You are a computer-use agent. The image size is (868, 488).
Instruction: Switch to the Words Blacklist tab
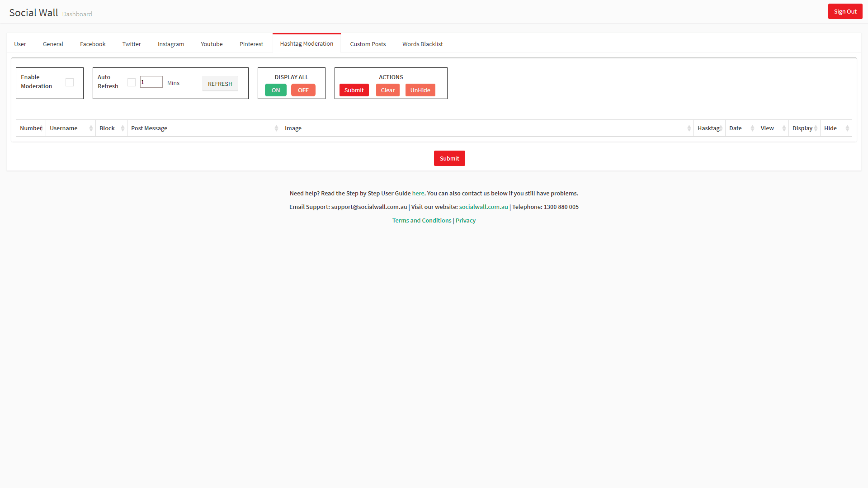(422, 44)
